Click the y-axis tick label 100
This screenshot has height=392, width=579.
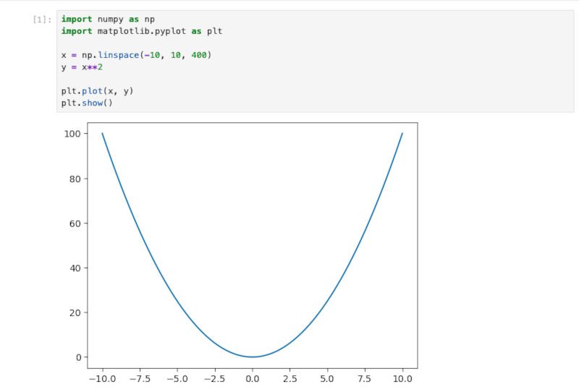72,134
